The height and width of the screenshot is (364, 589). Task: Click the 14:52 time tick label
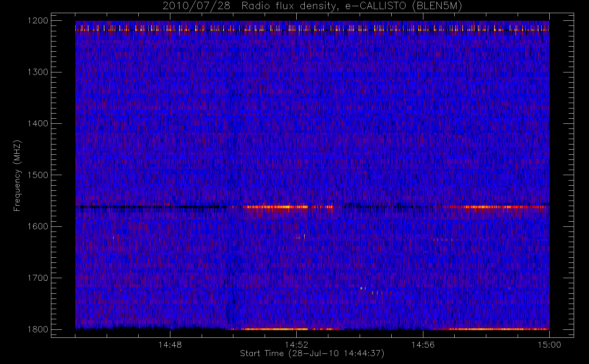[296, 345]
